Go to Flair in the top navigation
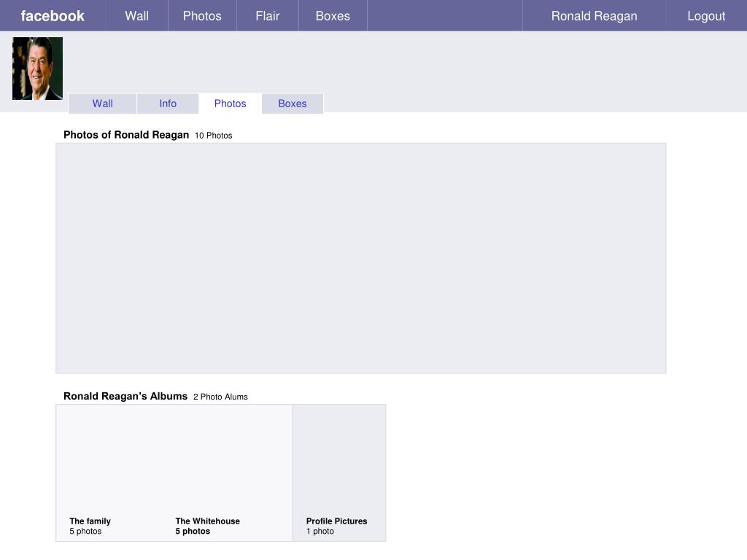 pos(267,16)
